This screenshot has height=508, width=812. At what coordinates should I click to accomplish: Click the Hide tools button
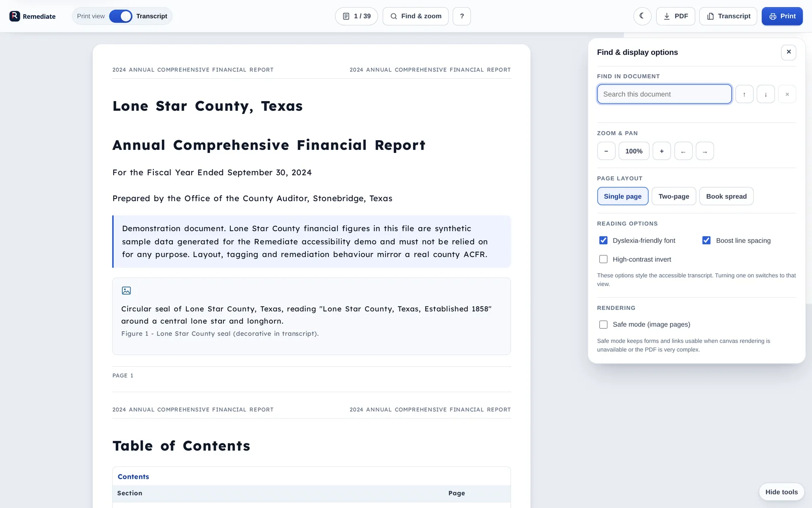point(782,492)
